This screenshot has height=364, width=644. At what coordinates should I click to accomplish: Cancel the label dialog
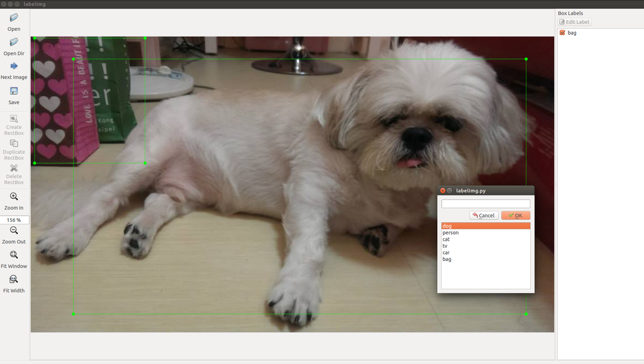(484, 216)
